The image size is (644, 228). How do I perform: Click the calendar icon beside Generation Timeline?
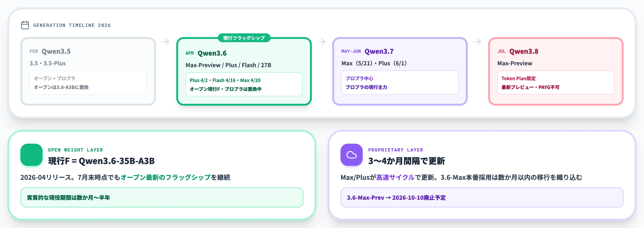(x=25, y=25)
